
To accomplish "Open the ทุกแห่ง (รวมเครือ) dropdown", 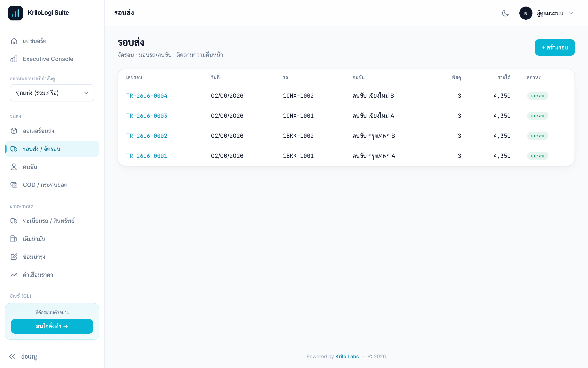I will tap(52, 93).
